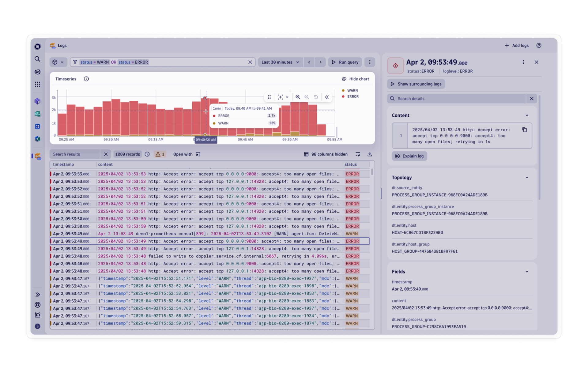
Task: Zoom in on the chart
Action: 298,97
